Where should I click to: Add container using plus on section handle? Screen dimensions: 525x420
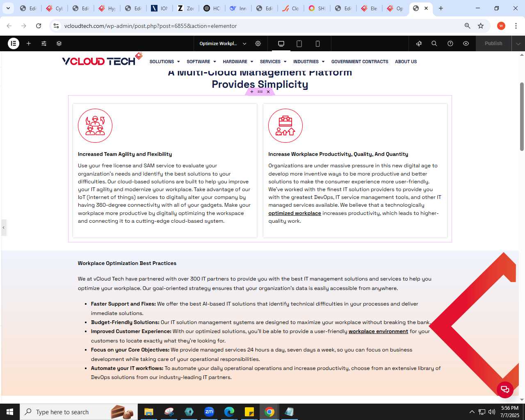point(252,92)
